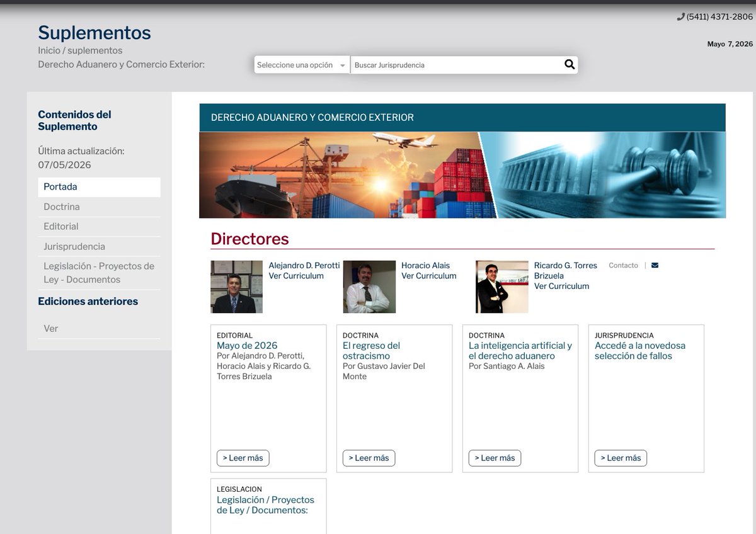
Task: Click the search magnifier icon
Action: 570,64
